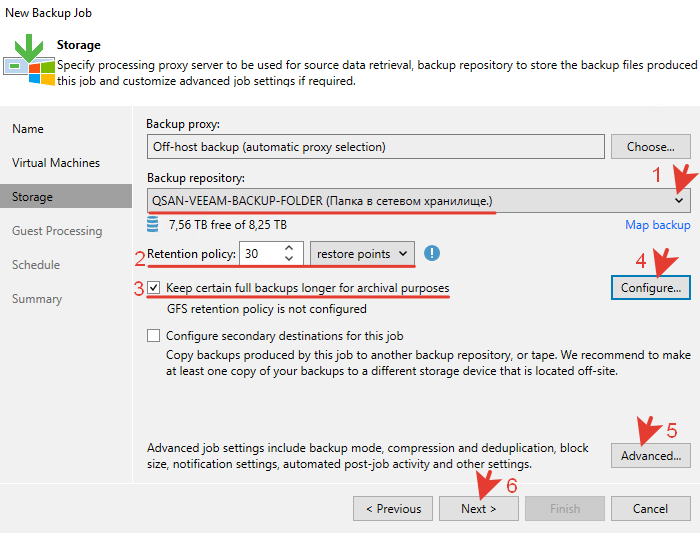Click the Choose backup proxy button
The image size is (700, 533).
[650, 147]
